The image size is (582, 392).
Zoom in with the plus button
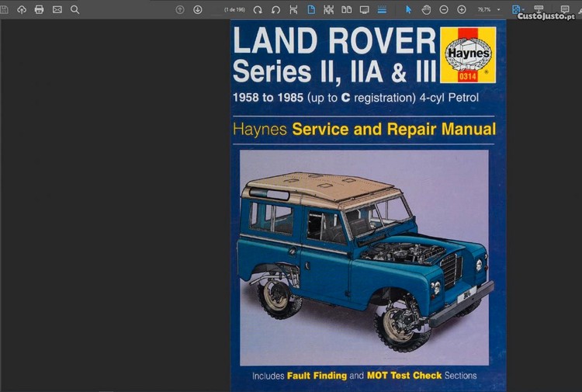(x=462, y=9)
